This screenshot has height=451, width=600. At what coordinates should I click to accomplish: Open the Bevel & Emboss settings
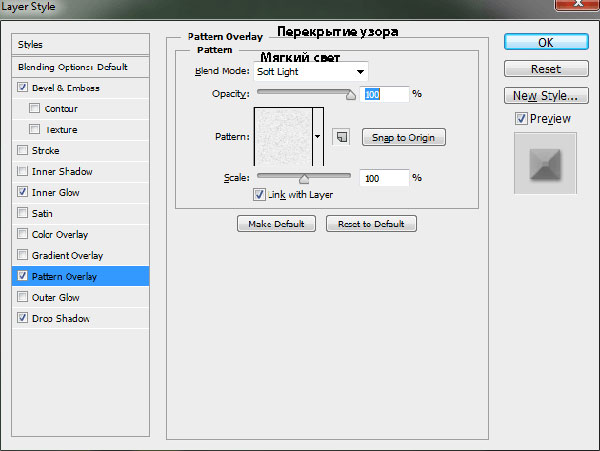65,88
